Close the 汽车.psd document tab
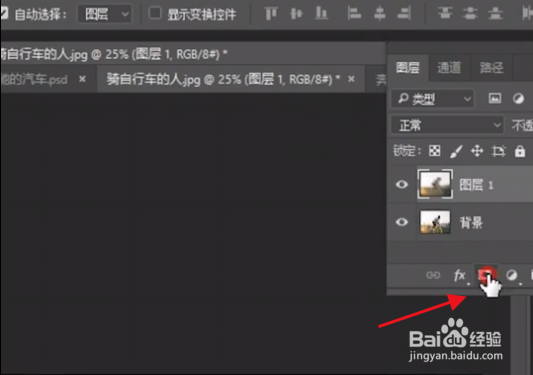Screen dimensions: 533x375 (x=82, y=79)
